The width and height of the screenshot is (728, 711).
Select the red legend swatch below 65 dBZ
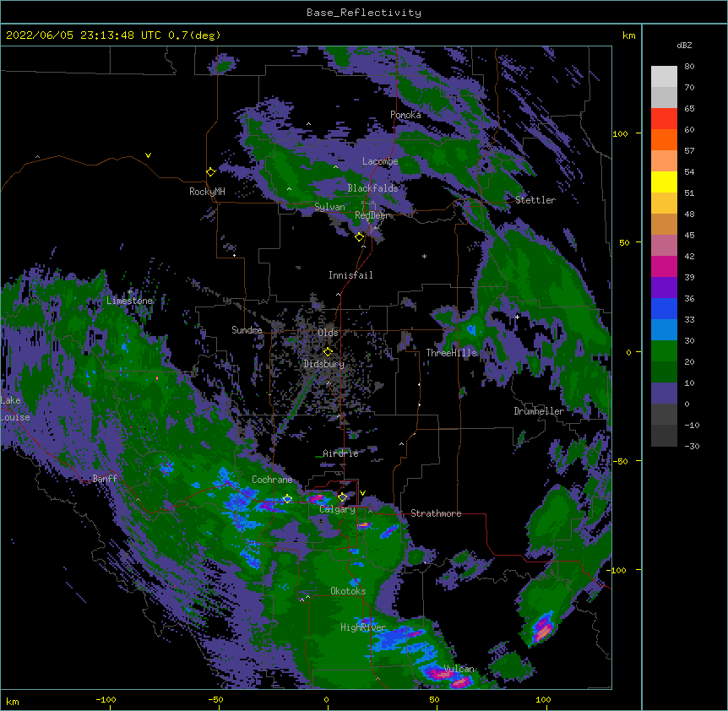coord(664,119)
